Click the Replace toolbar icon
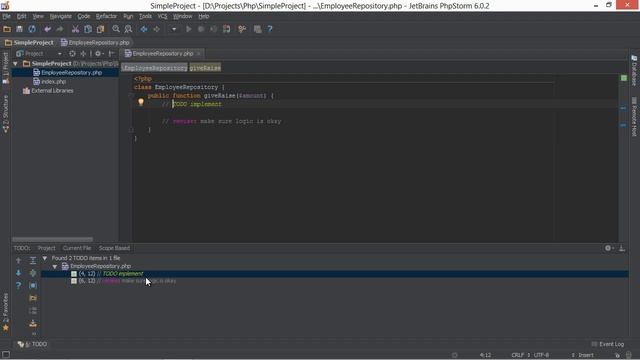Image resolution: width=640 pixels, height=360 pixels. (x=129, y=29)
